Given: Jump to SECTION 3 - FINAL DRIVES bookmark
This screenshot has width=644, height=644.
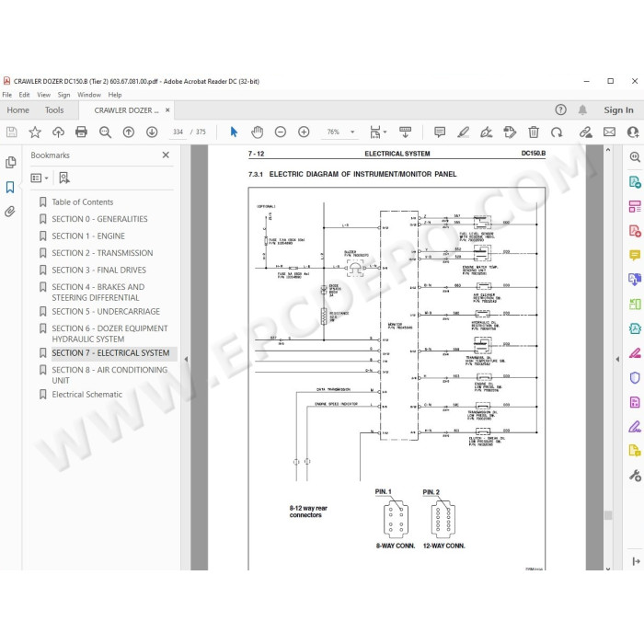Looking at the screenshot, I should [99, 270].
